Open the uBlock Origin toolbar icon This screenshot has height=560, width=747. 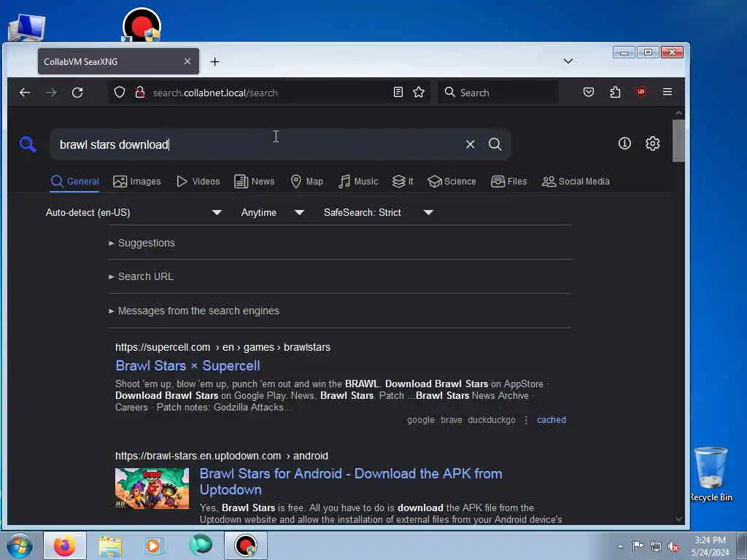click(x=641, y=91)
